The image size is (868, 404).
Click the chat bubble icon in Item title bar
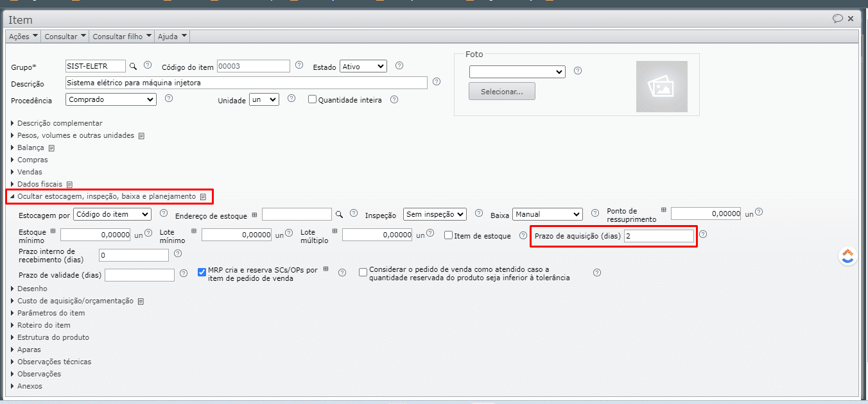click(838, 19)
